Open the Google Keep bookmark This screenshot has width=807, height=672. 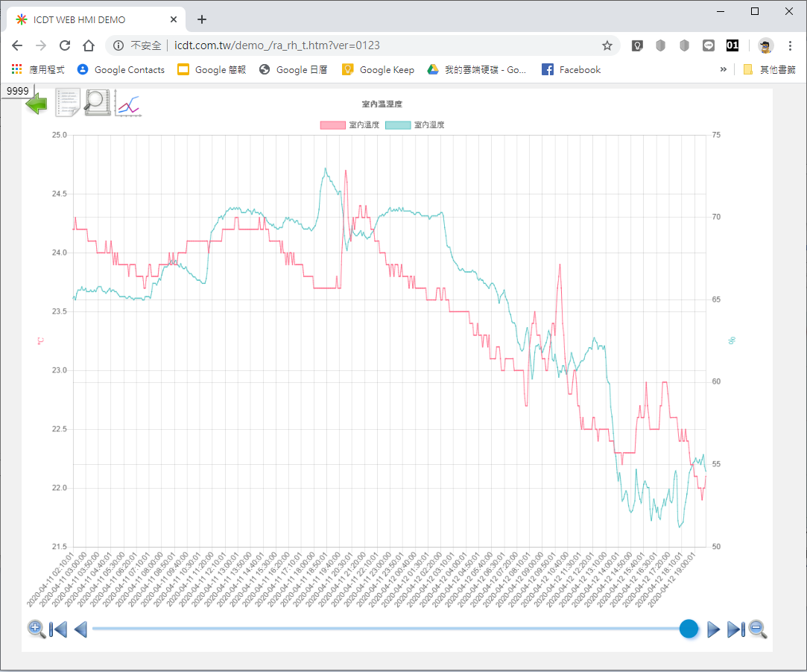pyautogui.click(x=378, y=69)
